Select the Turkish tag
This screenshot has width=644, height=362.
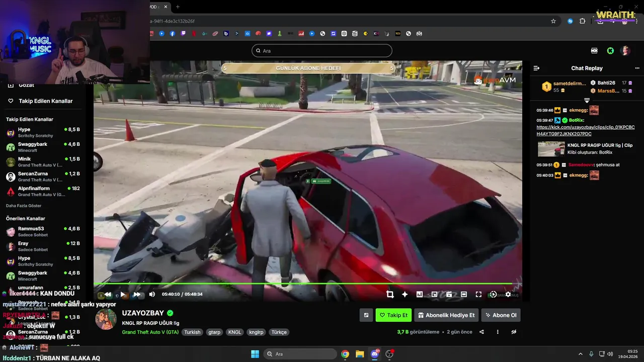coord(192,332)
